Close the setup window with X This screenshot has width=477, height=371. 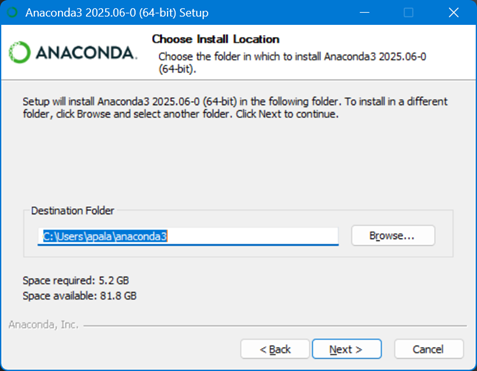point(453,13)
